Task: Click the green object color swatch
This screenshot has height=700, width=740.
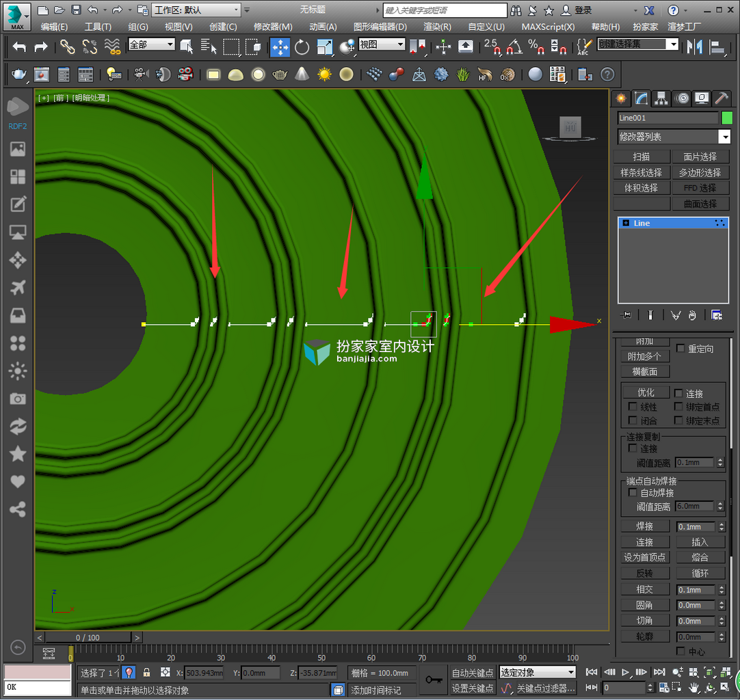Action: [727, 118]
